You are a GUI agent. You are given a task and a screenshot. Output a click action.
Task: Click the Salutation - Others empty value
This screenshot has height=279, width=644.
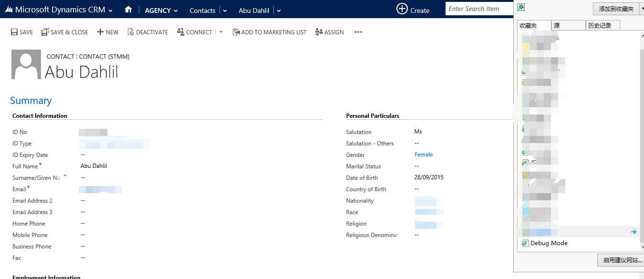click(417, 143)
